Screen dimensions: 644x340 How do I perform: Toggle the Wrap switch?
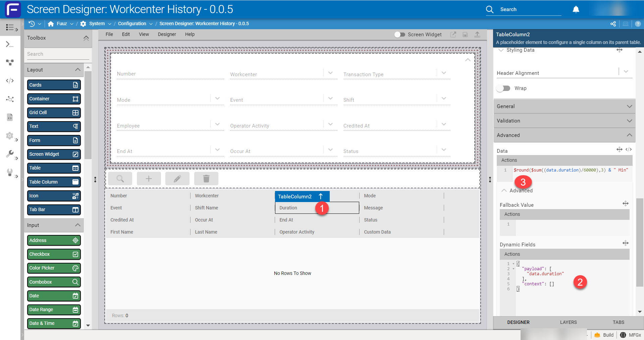[503, 88]
